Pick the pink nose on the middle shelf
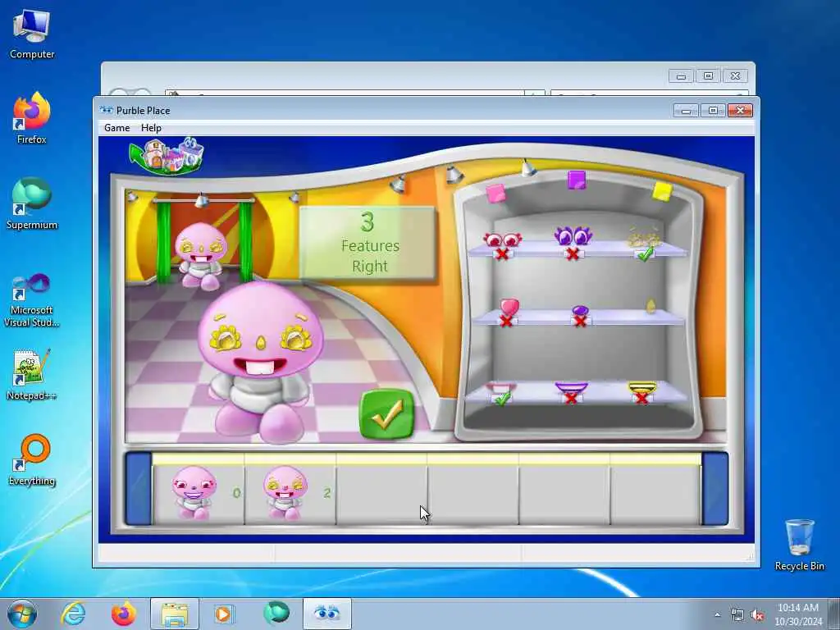Viewport: 840px width, 630px height. tap(509, 308)
